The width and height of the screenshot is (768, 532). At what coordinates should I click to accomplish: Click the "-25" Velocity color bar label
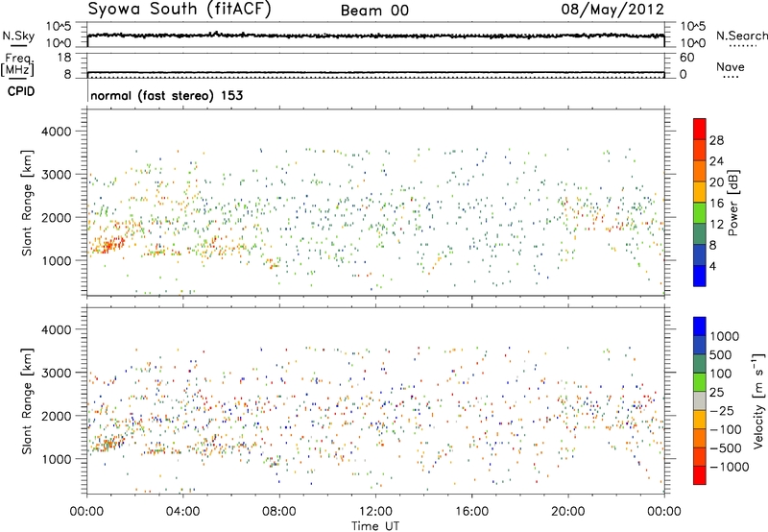point(722,410)
